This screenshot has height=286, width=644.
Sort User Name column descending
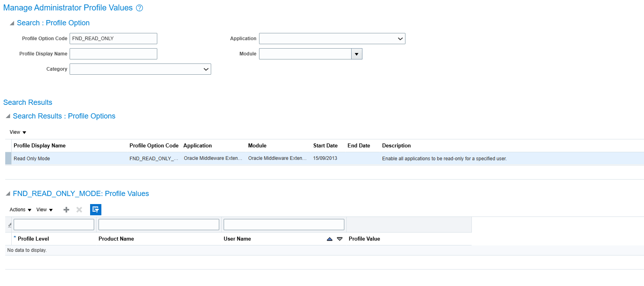[339, 239]
